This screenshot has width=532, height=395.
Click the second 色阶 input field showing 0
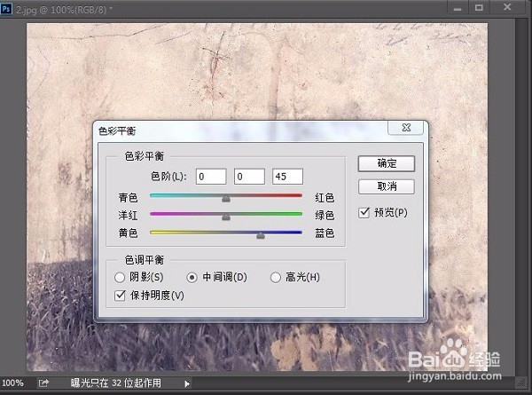point(249,177)
